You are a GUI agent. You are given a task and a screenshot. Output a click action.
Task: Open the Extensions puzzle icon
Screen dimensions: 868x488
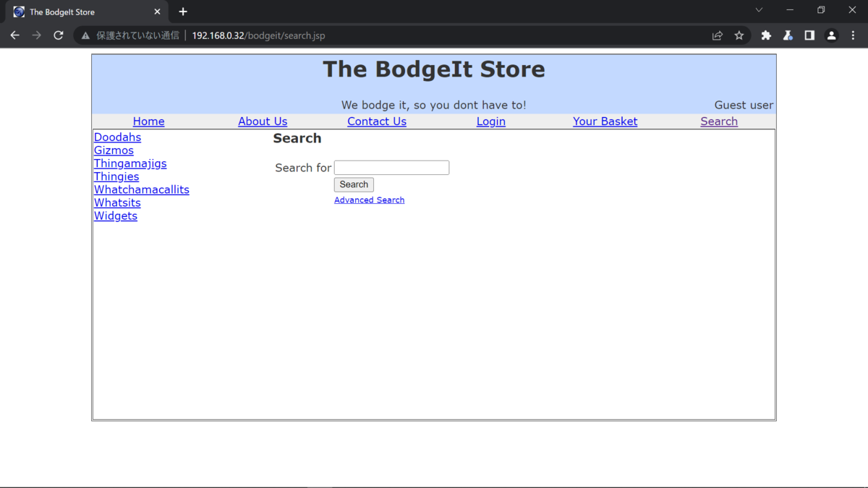tap(766, 35)
